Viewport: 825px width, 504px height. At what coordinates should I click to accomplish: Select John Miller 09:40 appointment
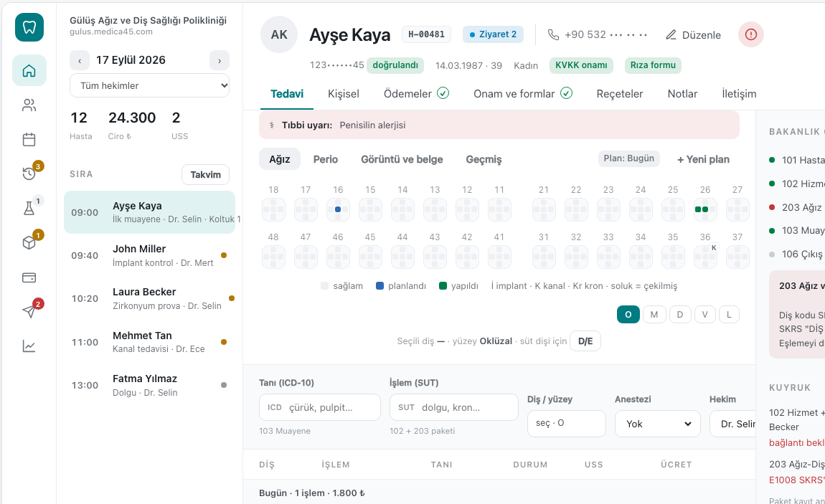click(x=149, y=255)
